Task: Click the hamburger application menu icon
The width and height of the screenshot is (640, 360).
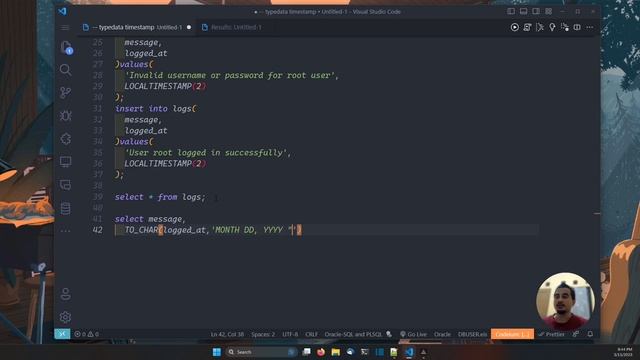Action: click(x=65, y=27)
